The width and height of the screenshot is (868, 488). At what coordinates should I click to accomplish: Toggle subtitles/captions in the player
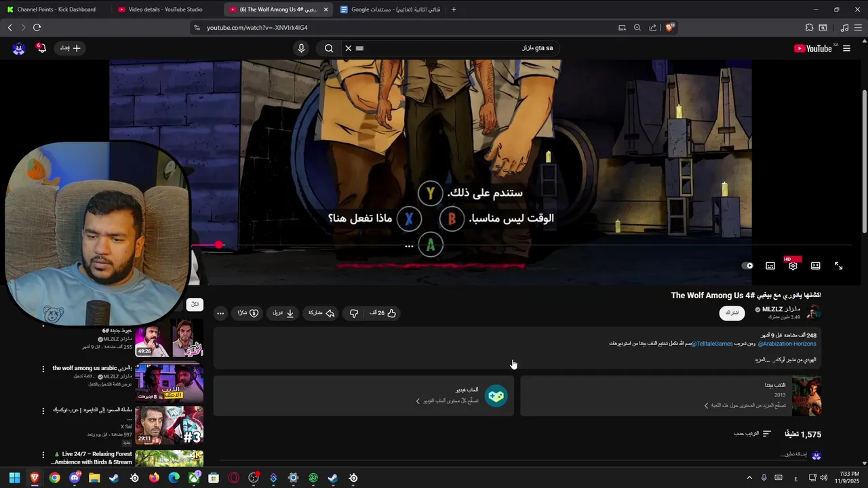tap(770, 266)
